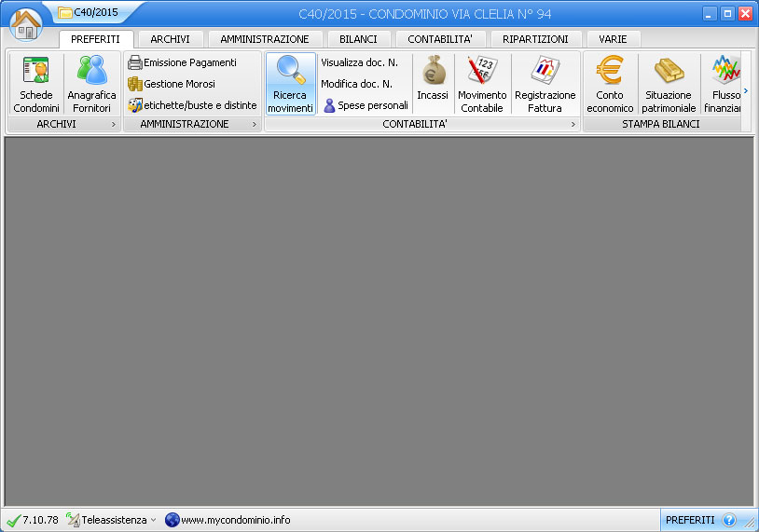
Task: Expand the ARCHIVI group launcher arrow
Action: [114, 124]
